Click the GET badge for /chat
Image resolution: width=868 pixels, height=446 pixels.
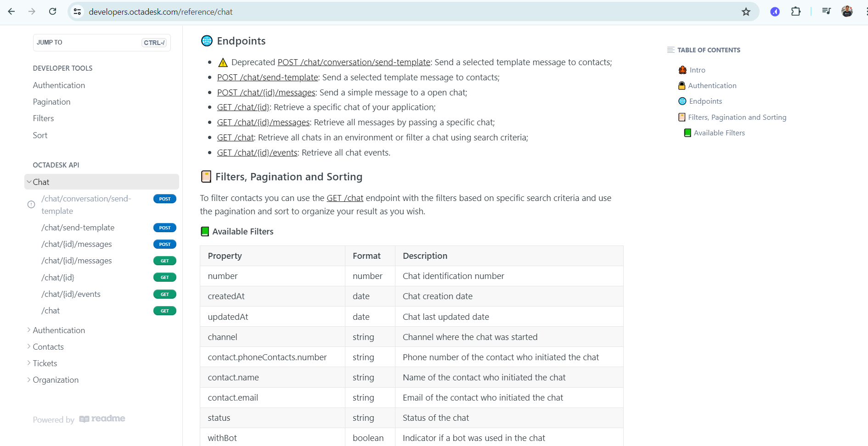click(x=165, y=311)
